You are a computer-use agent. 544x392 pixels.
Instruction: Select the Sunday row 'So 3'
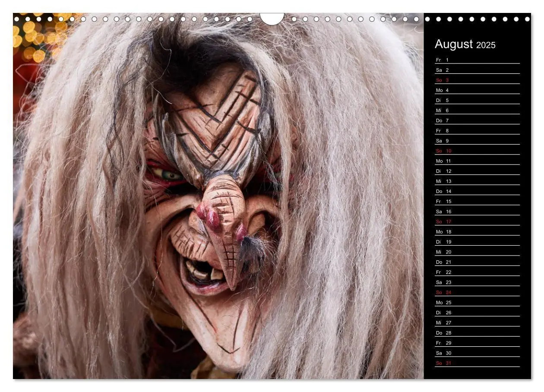click(x=477, y=80)
